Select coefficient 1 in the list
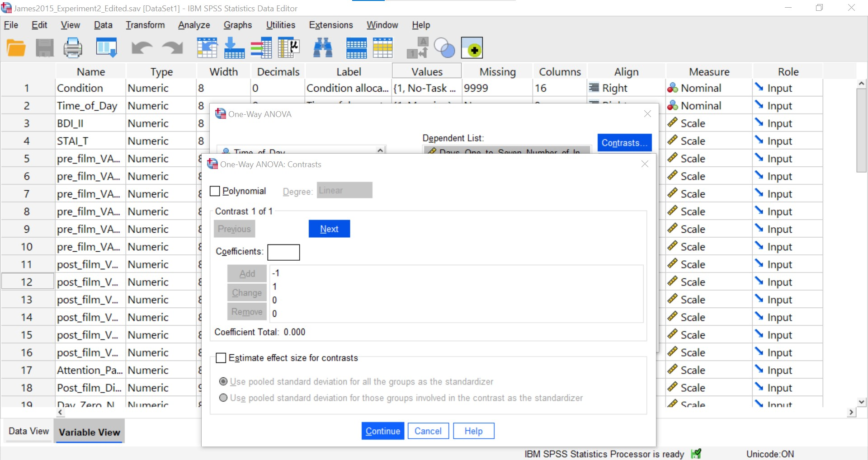868x460 pixels. click(x=457, y=286)
